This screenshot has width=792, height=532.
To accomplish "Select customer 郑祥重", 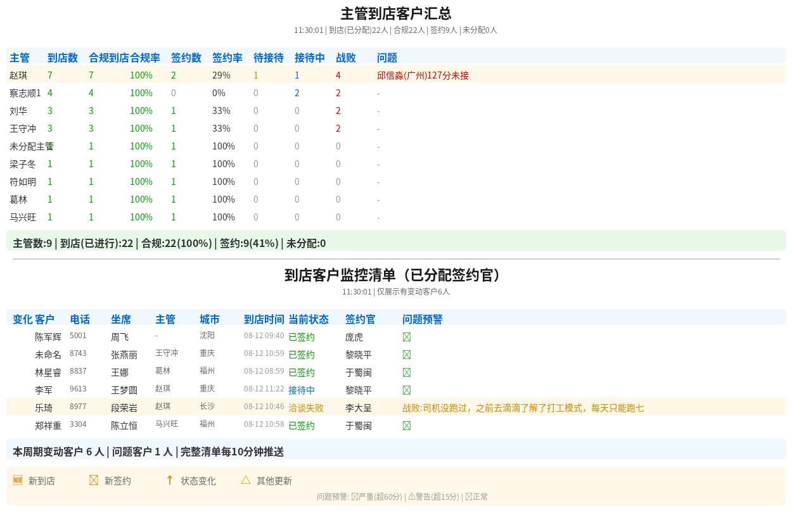I will tap(48, 426).
